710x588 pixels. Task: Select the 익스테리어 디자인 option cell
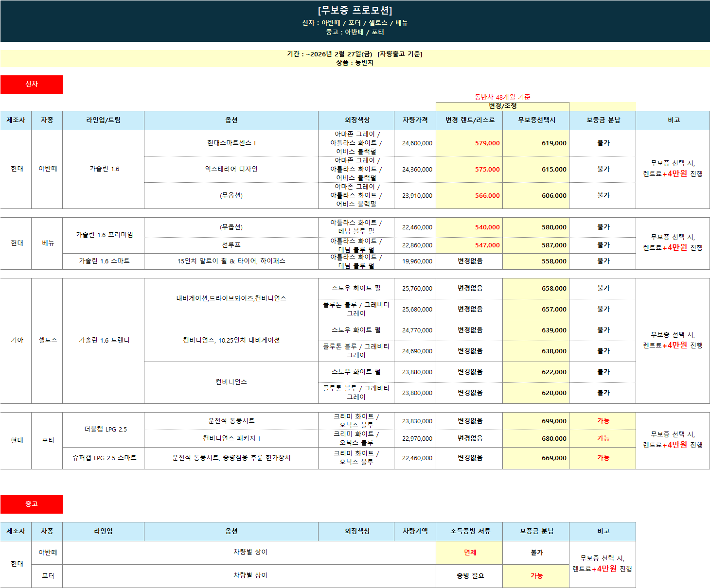click(x=231, y=169)
